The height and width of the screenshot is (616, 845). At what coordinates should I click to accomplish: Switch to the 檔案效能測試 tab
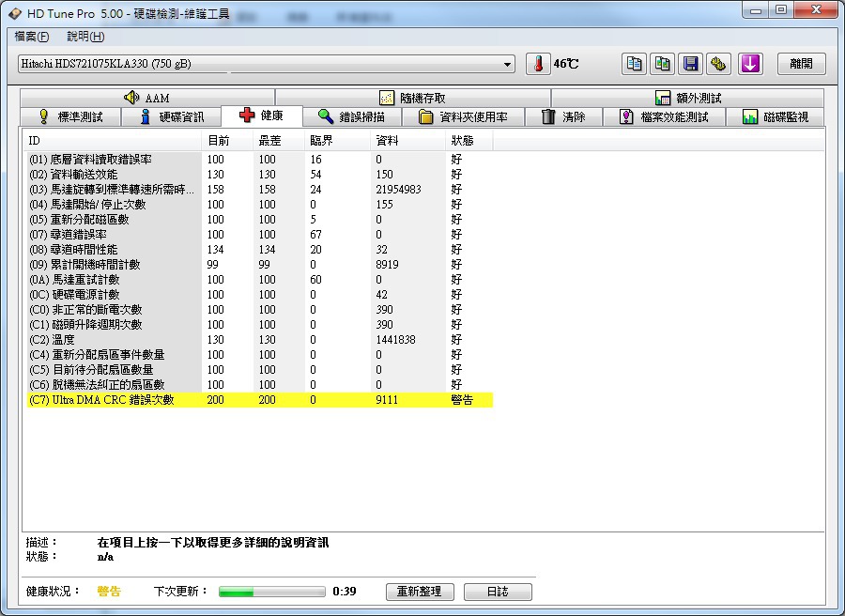coord(664,116)
